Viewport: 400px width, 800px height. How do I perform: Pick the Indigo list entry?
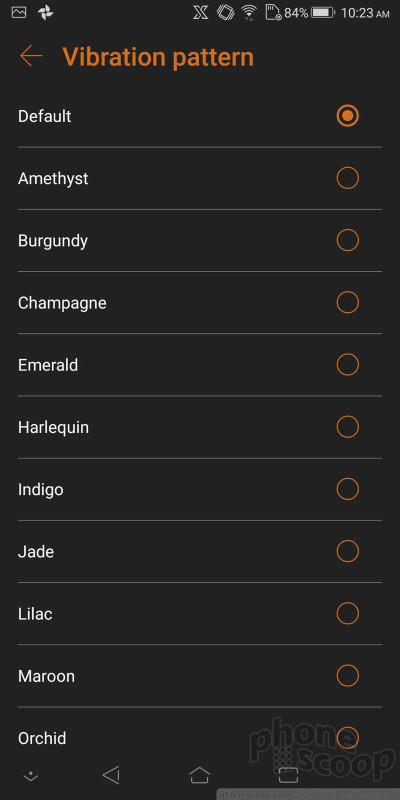(200, 489)
